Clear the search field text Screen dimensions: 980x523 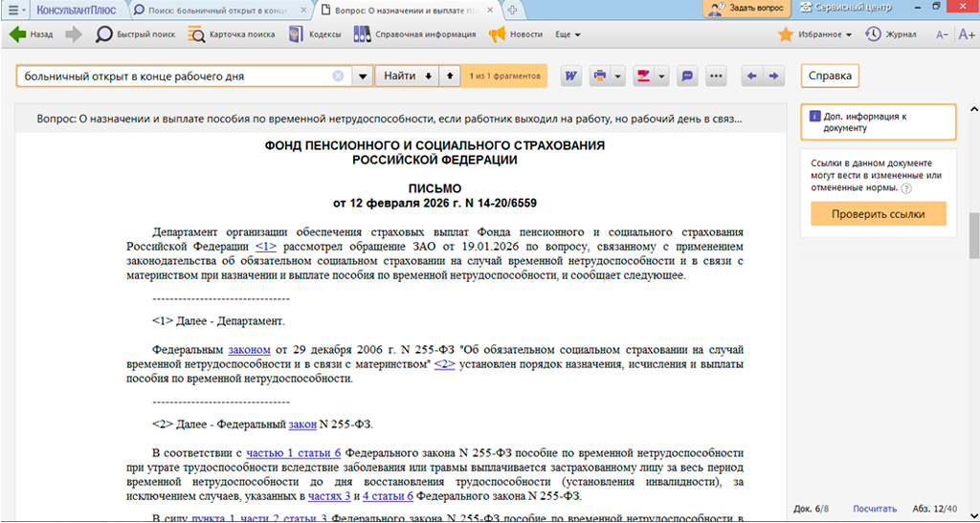pos(338,76)
